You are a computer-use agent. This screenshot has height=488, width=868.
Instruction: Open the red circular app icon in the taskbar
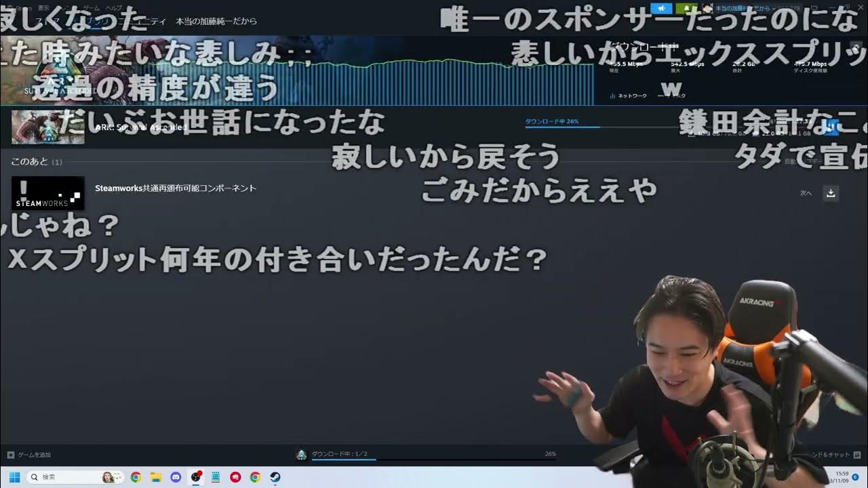235,477
